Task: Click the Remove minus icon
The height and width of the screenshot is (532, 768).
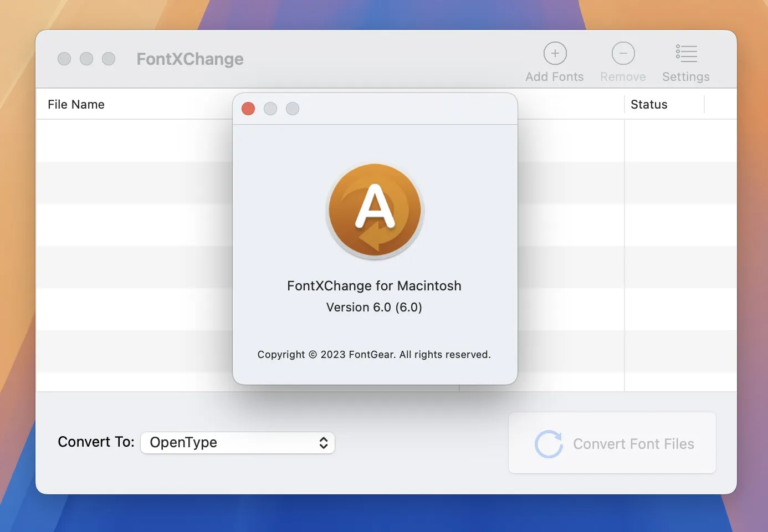Action: [x=623, y=53]
